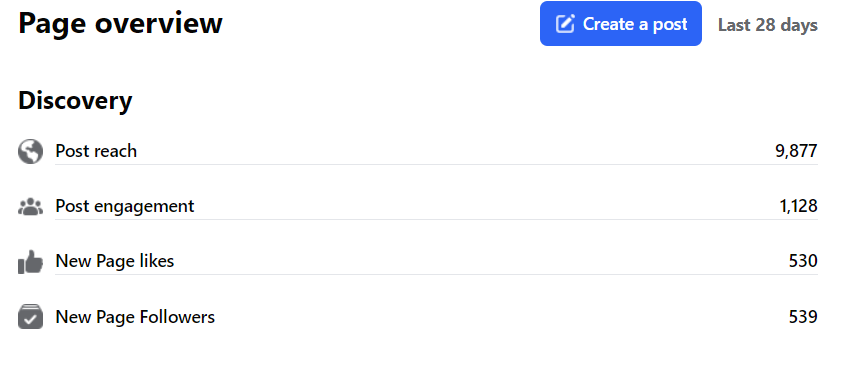841x366 pixels.
Task: Click the globe icon beside Post reach
Action: (x=30, y=151)
